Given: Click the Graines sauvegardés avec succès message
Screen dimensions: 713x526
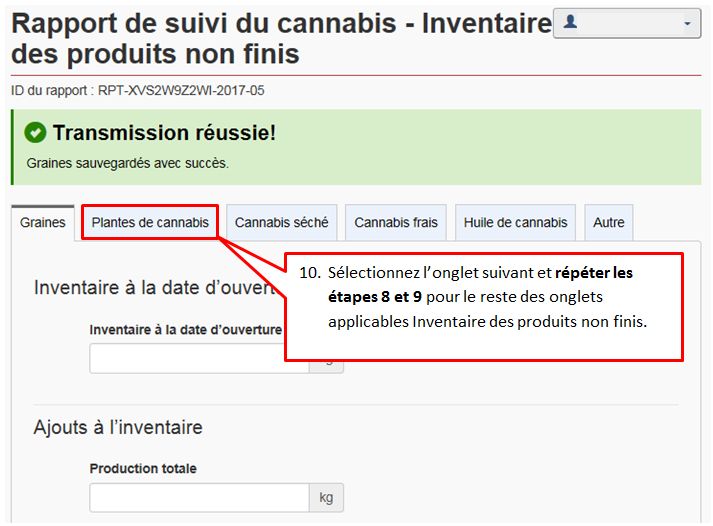Looking at the screenshot, I should tap(127, 163).
